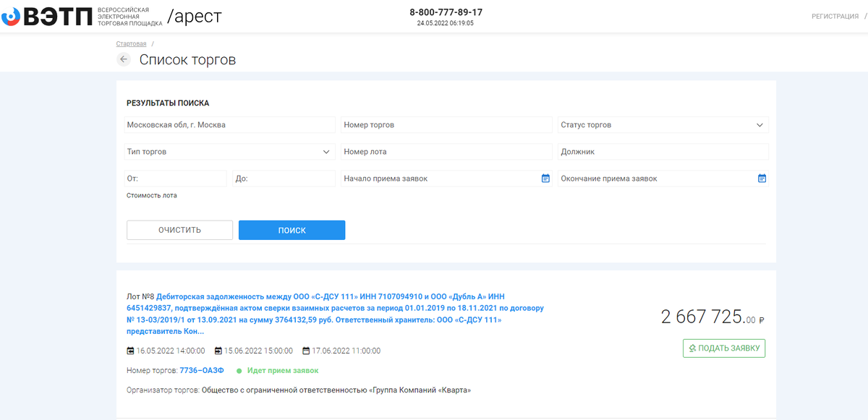868x420 pixels.
Task: Focus the От: price field
Action: (x=175, y=179)
